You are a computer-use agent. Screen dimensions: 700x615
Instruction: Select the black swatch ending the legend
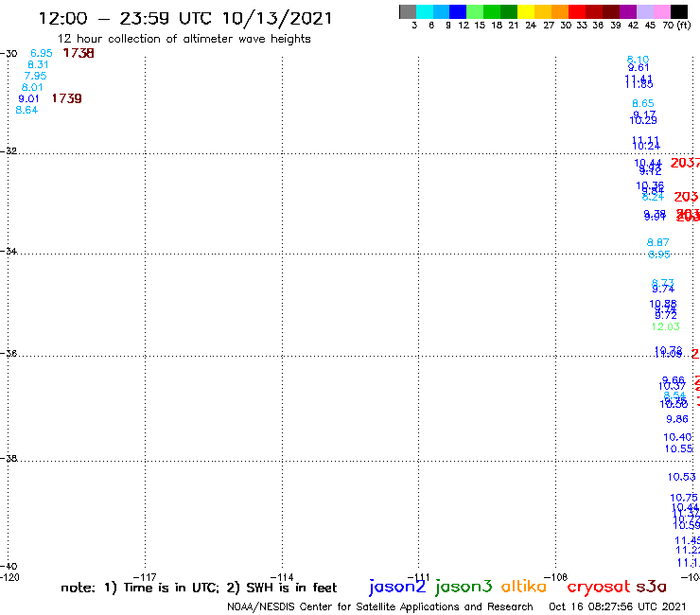[x=679, y=11]
